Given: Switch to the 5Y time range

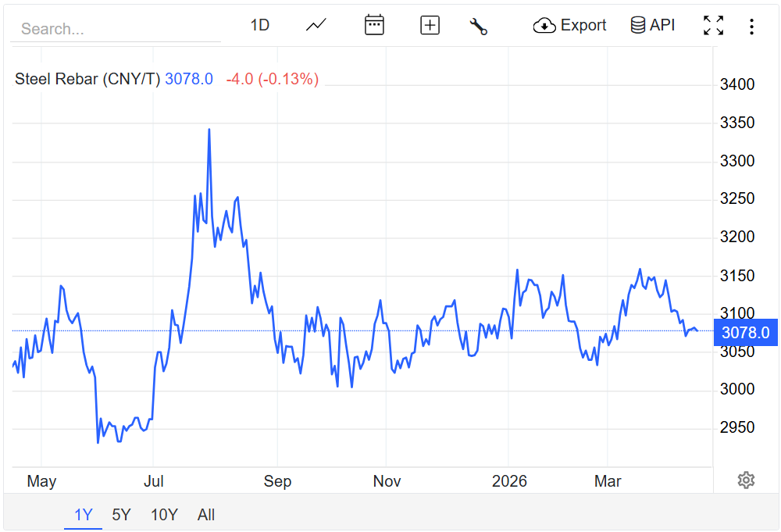Looking at the screenshot, I should pyautogui.click(x=121, y=515).
